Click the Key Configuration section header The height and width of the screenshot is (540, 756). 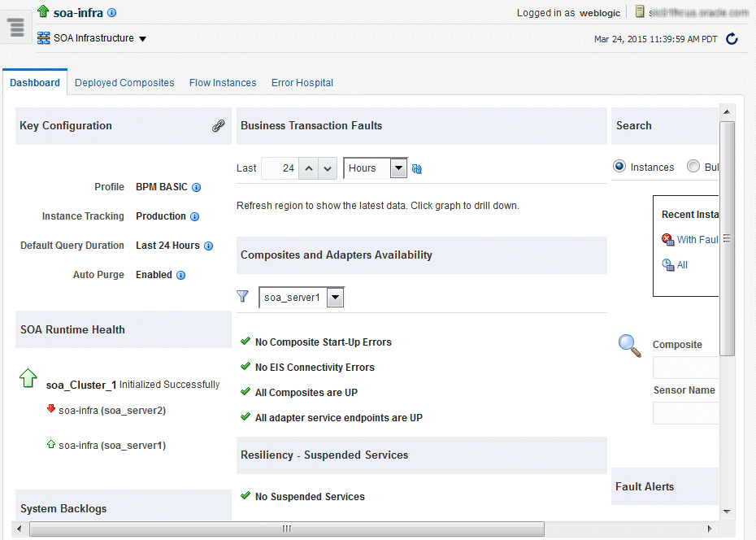[124, 126]
